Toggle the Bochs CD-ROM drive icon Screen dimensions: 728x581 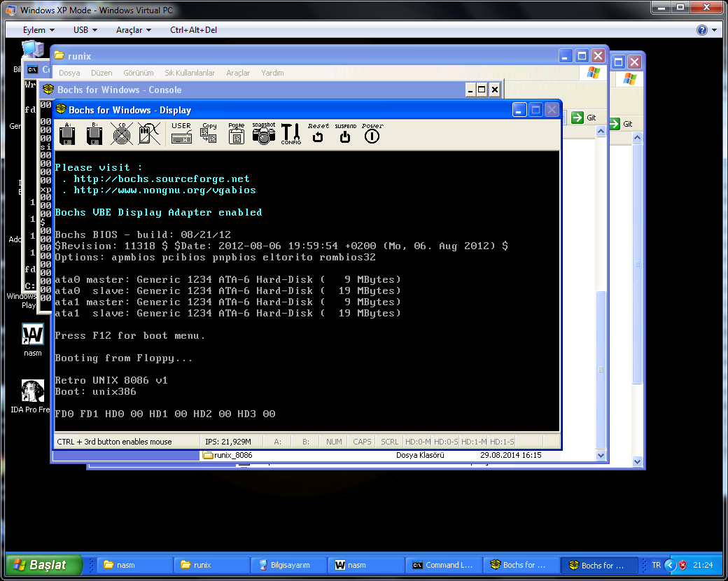pyautogui.click(x=122, y=134)
